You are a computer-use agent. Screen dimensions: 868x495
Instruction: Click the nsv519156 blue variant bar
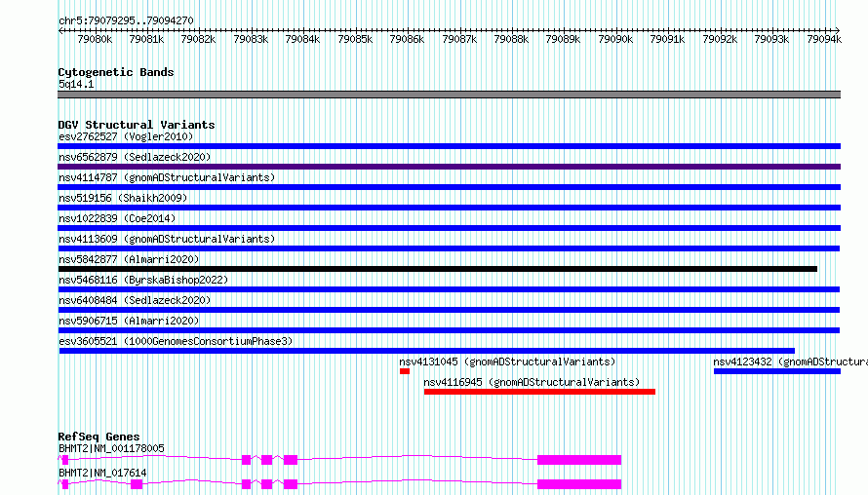449,208
